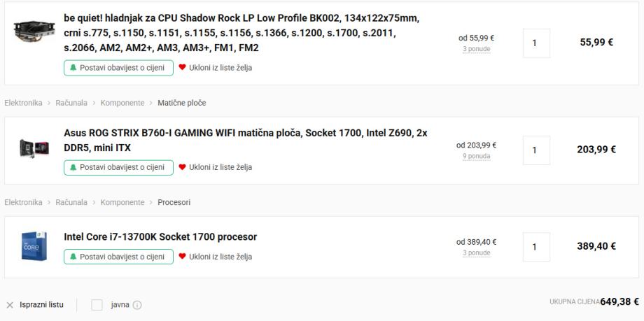Image resolution: width=644 pixels, height=321 pixels.
Task: Open the 3 ponude link for Intel processor
Action: tap(476, 252)
